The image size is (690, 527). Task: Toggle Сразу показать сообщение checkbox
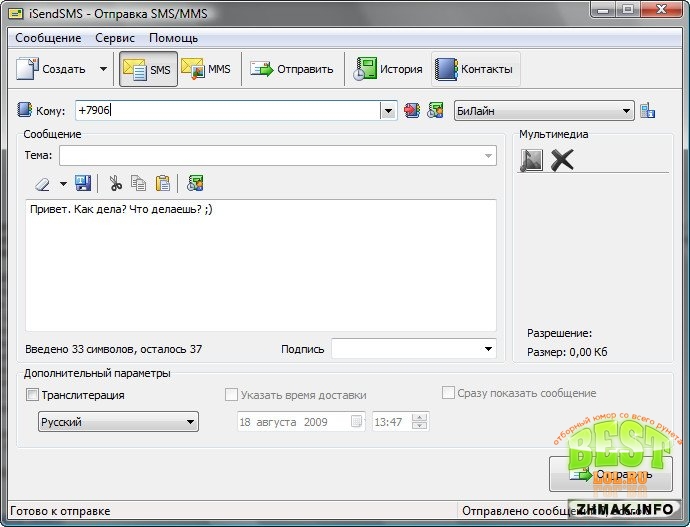tap(448, 392)
